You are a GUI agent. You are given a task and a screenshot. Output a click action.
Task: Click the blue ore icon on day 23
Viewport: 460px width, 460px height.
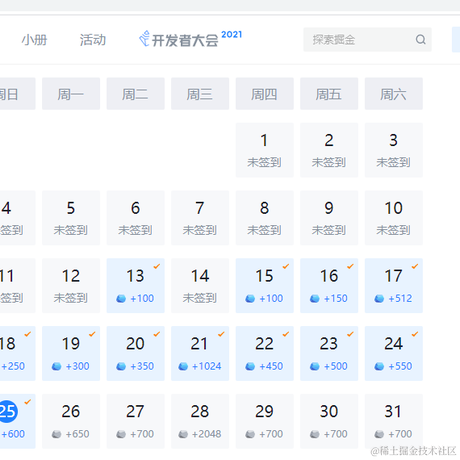[315, 366]
